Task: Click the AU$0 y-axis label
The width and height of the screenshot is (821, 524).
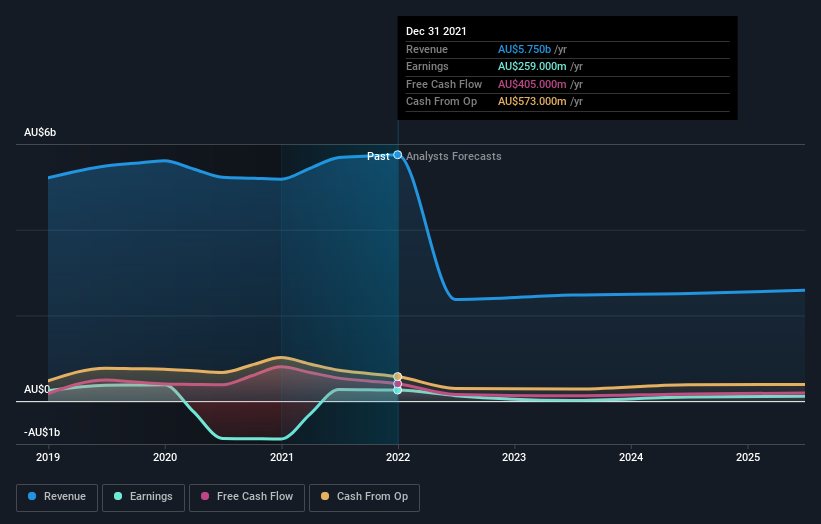Action: click(37, 389)
